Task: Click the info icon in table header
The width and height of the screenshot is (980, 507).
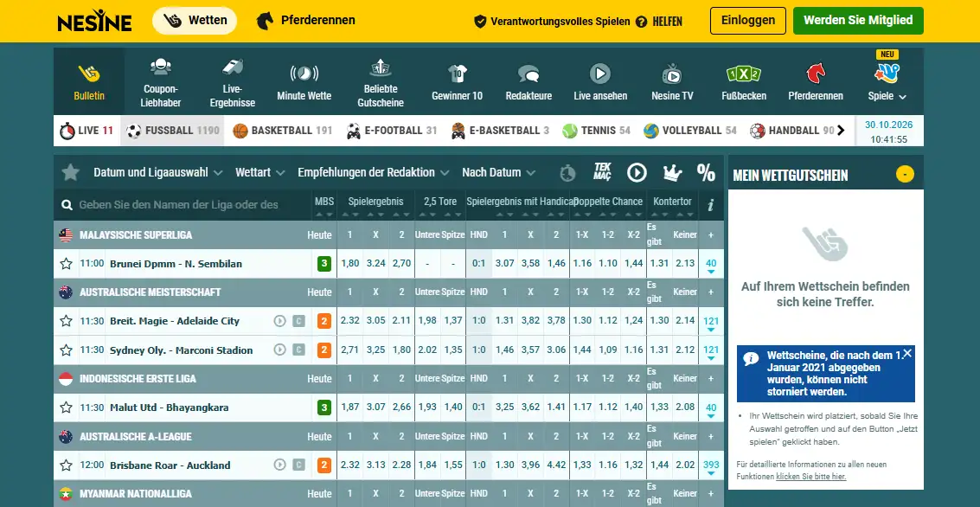Action: point(711,205)
